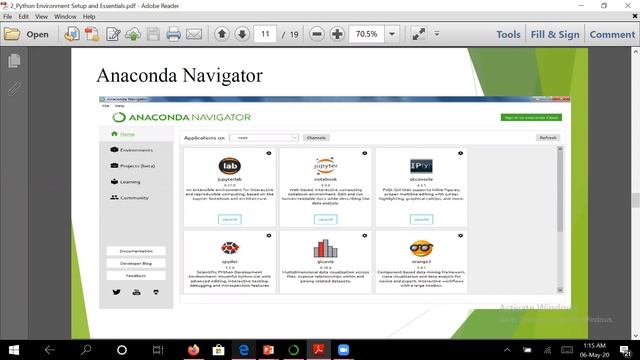The width and height of the screenshot is (640, 360).
Task: Open Microsoft Store in taskbar
Action: point(218,350)
